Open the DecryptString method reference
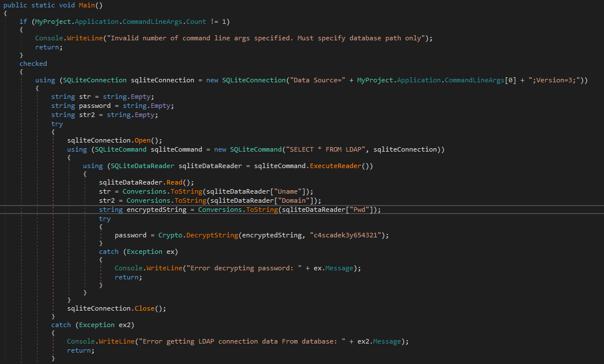 click(x=213, y=235)
